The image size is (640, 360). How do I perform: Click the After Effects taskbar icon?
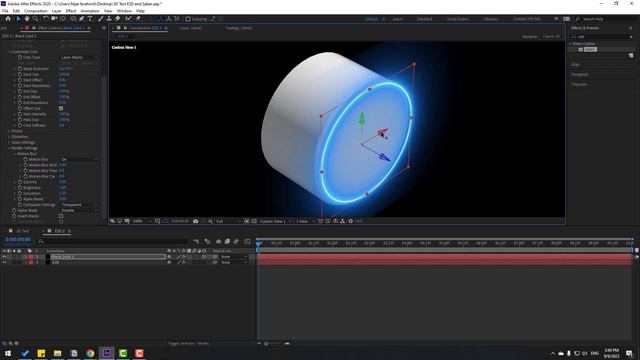coord(107,353)
